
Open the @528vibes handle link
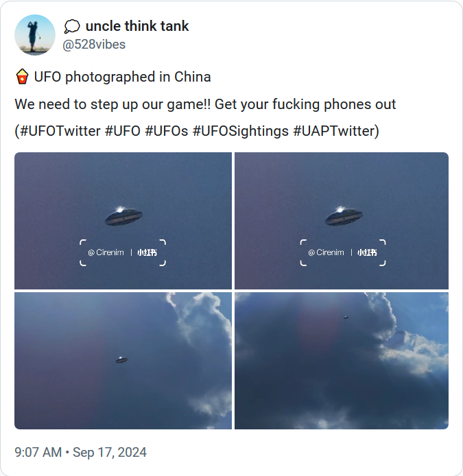tap(94, 45)
